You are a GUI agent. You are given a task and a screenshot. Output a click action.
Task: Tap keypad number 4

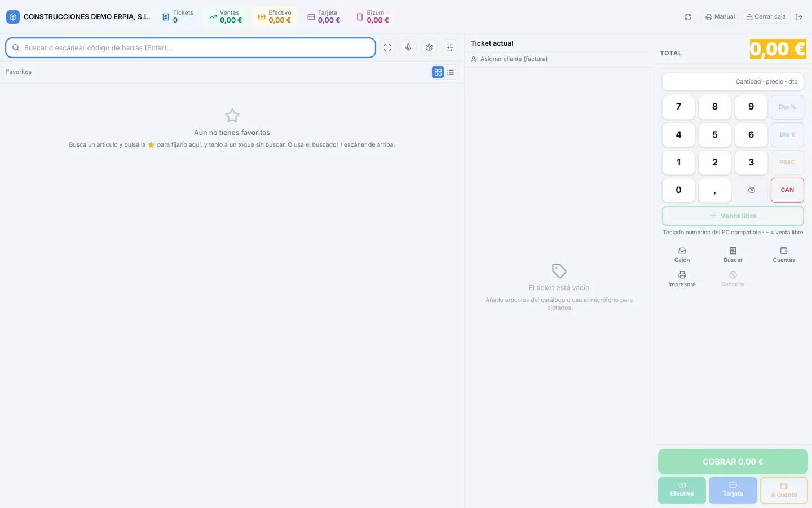click(678, 135)
